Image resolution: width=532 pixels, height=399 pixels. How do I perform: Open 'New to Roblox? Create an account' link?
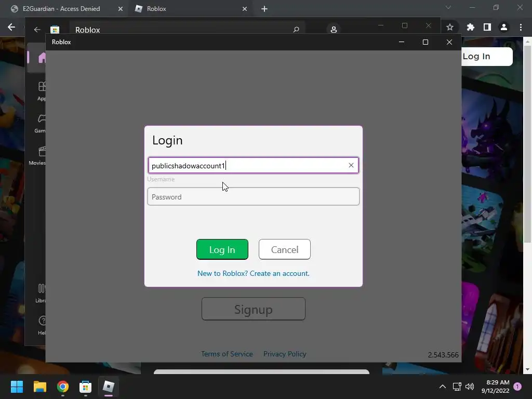coord(254,273)
